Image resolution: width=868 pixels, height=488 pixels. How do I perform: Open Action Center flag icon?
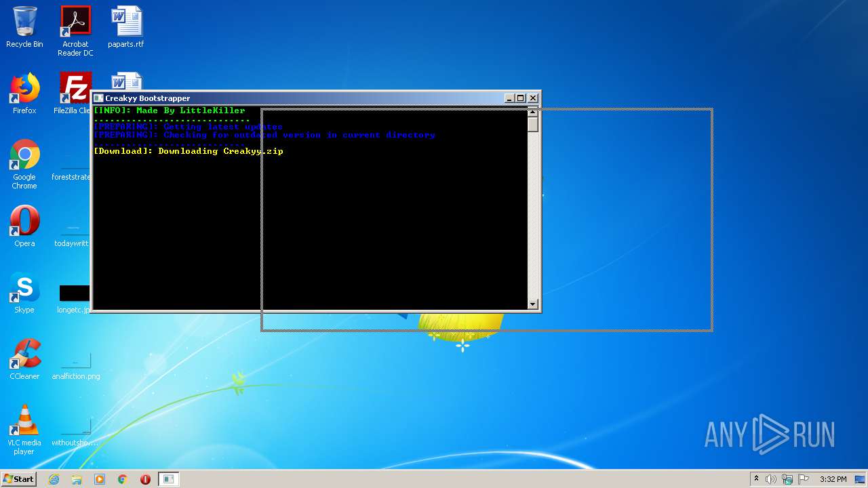(x=804, y=479)
